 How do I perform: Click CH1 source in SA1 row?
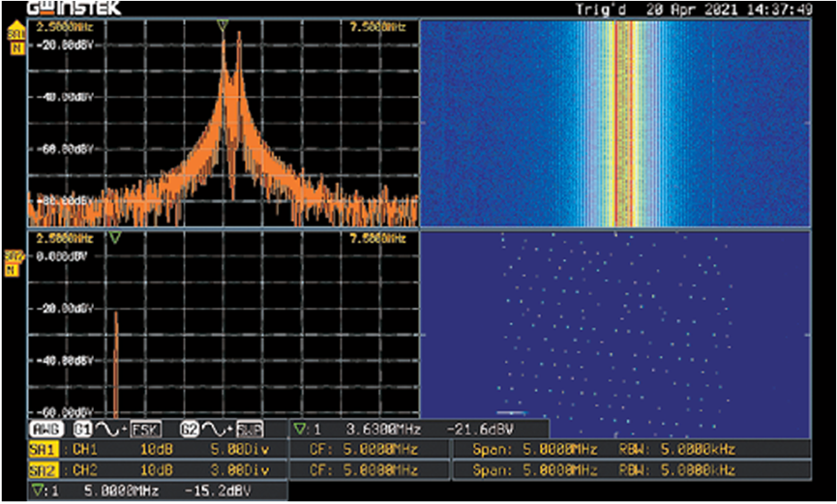(85, 450)
